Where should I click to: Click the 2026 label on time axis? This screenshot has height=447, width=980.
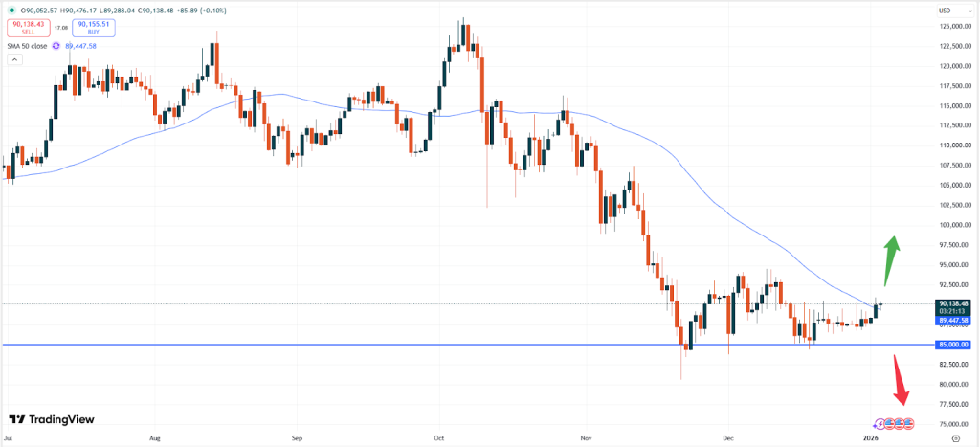(x=870, y=437)
